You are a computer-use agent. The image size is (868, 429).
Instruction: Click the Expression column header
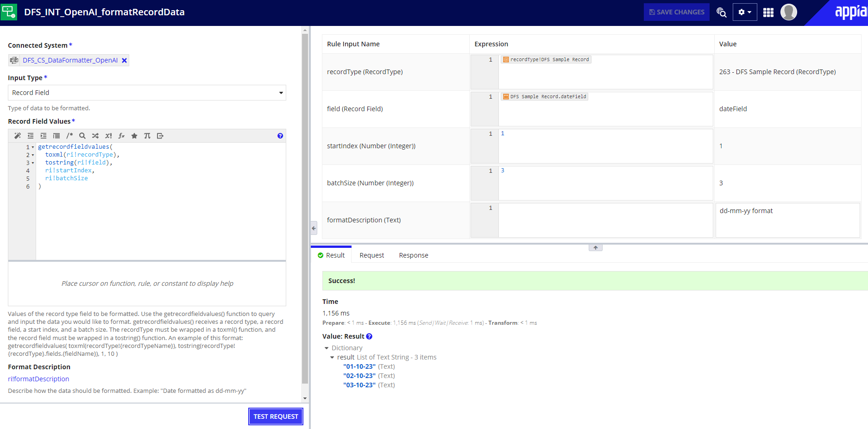pos(491,44)
